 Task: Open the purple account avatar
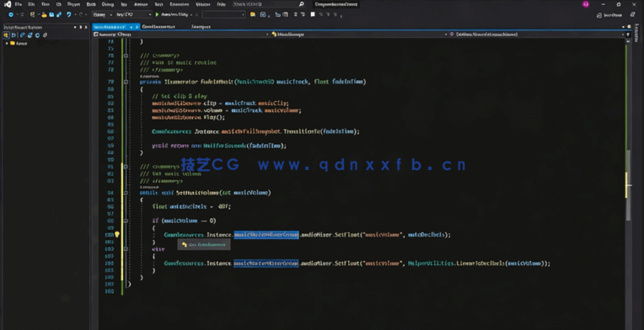point(586,4)
